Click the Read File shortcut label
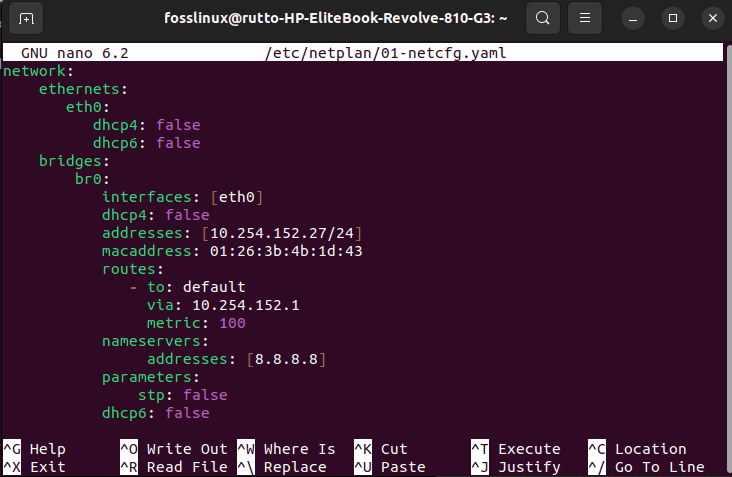The height and width of the screenshot is (477, 732). (x=187, y=467)
